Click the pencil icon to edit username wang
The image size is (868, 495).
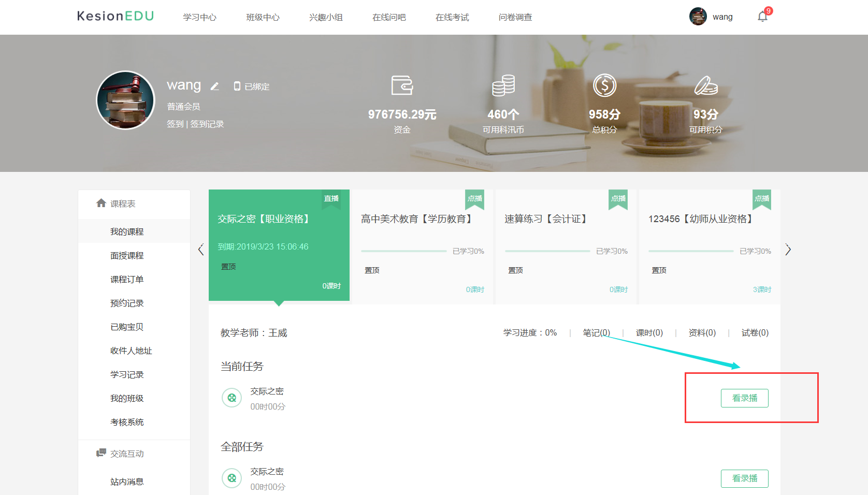(x=215, y=86)
